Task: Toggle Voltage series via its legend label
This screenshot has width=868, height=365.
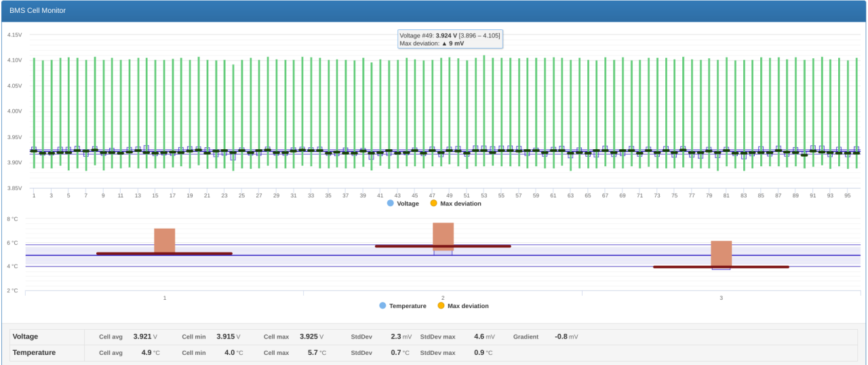Action: (x=408, y=204)
